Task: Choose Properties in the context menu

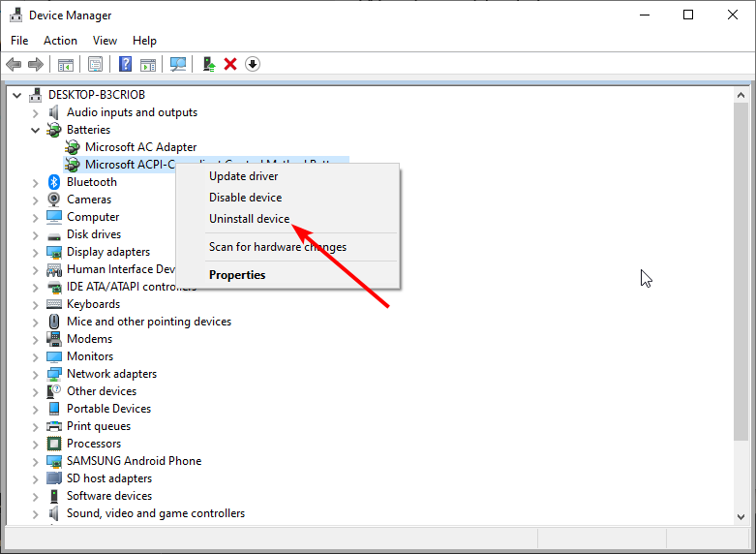Action: pos(287,275)
